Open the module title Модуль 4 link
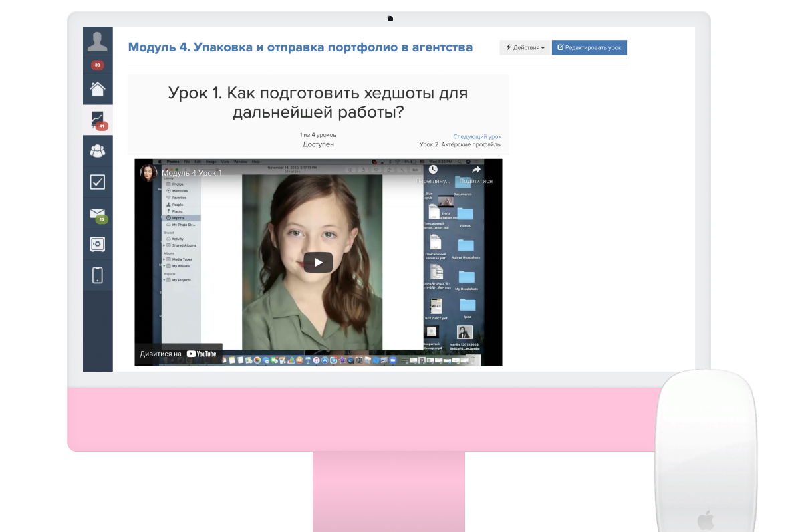The image size is (802, 532). tap(300, 47)
